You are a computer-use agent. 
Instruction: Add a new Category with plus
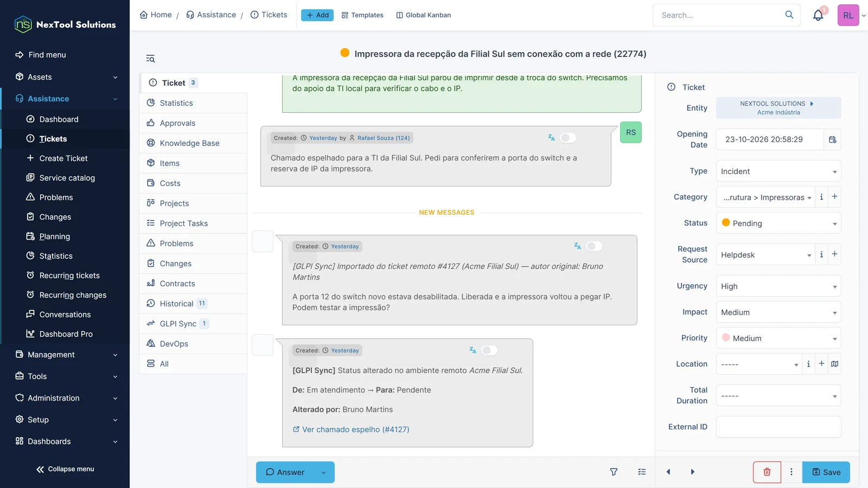click(834, 197)
